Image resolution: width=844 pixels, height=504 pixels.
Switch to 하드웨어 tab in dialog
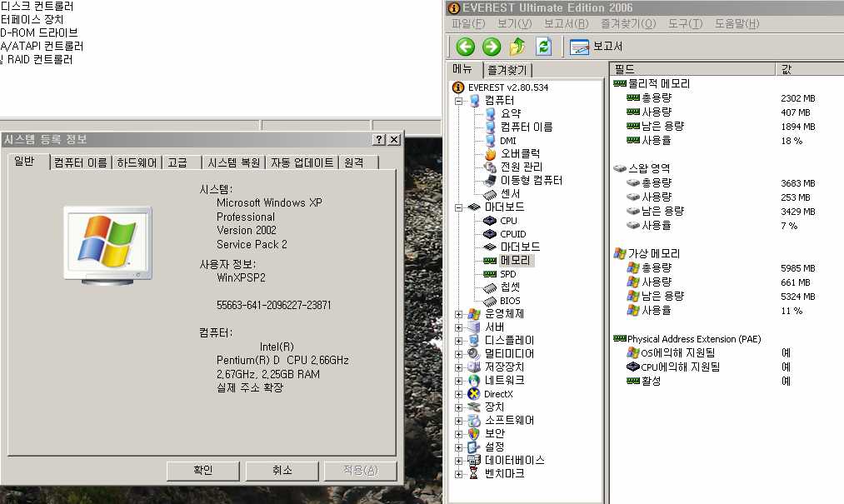pyautogui.click(x=137, y=162)
